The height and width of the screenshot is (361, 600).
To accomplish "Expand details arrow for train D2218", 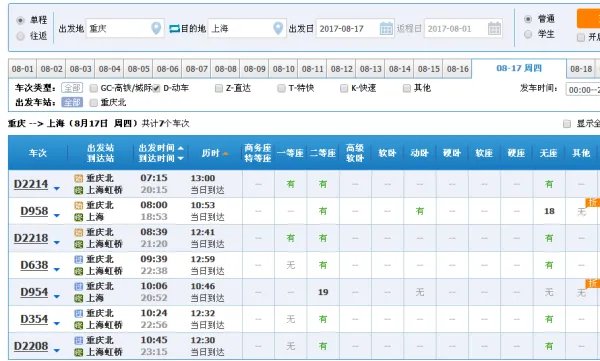I will [x=57, y=242].
